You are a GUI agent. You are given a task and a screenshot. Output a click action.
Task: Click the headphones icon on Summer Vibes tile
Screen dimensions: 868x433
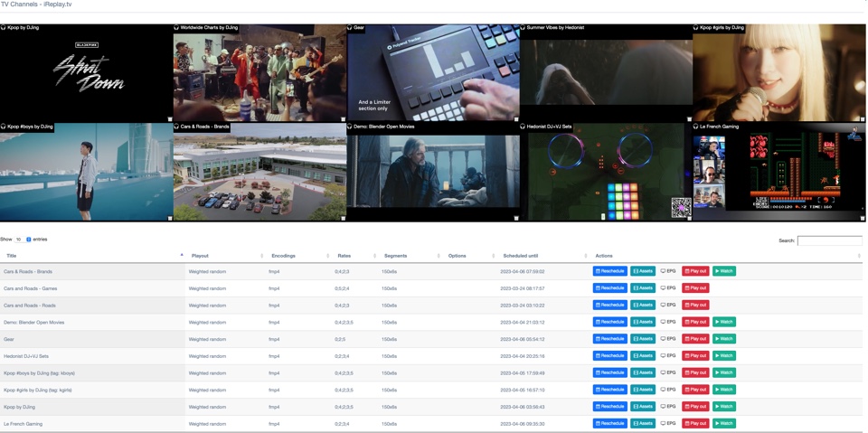point(524,27)
